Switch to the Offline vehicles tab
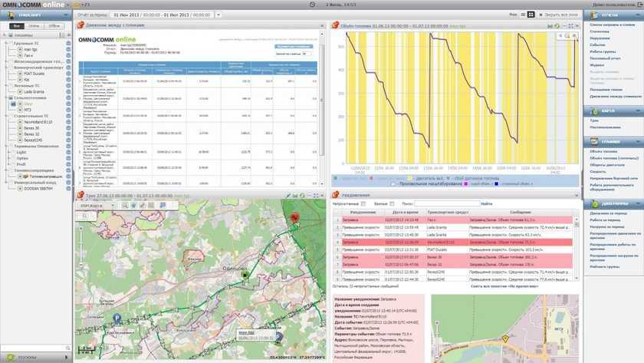Screen dimensions: 644x363 (54, 26)
